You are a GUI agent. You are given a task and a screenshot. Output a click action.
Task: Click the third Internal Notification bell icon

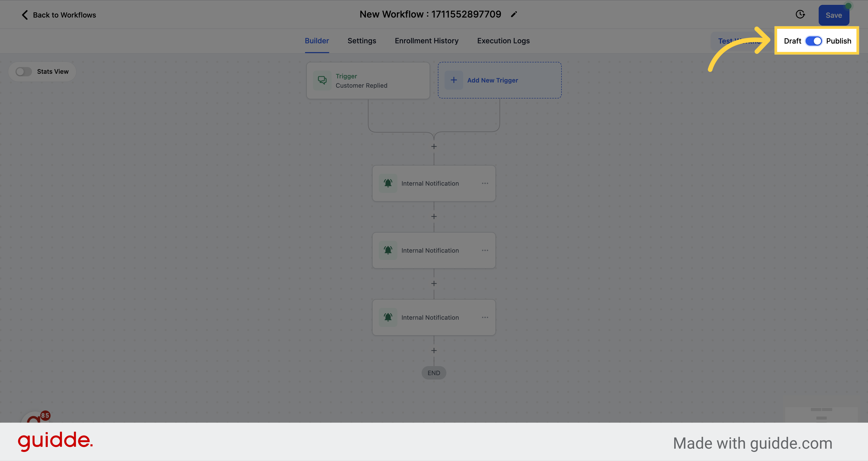(x=388, y=317)
